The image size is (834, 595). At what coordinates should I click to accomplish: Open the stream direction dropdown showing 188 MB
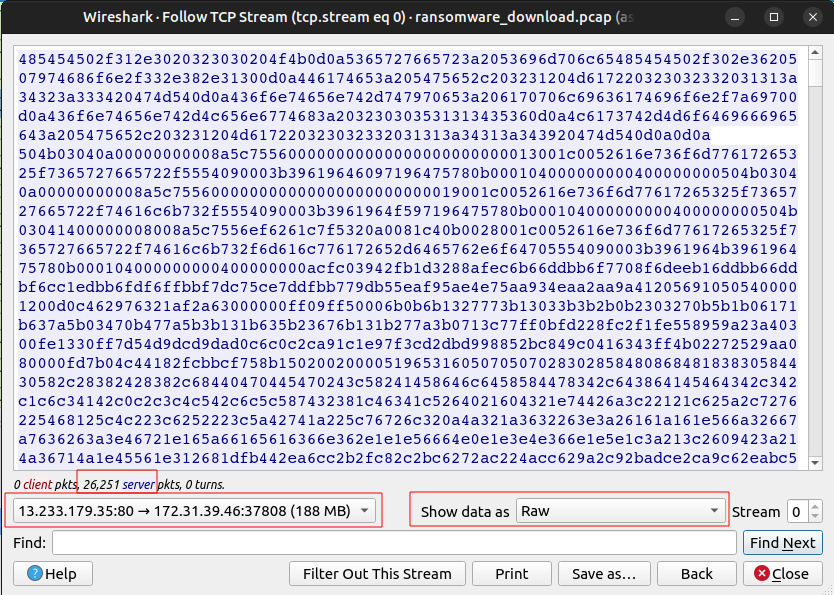coord(193,511)
